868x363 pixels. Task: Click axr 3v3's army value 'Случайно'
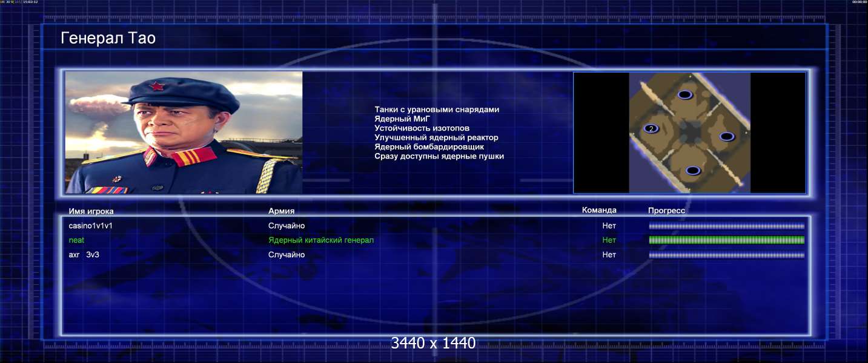click(287, 255)
